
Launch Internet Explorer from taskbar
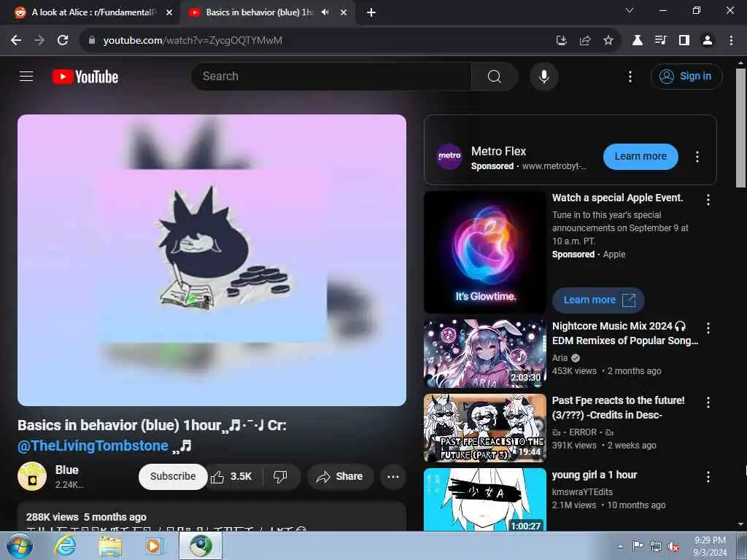pyautogui.click(x=64, y=546)
